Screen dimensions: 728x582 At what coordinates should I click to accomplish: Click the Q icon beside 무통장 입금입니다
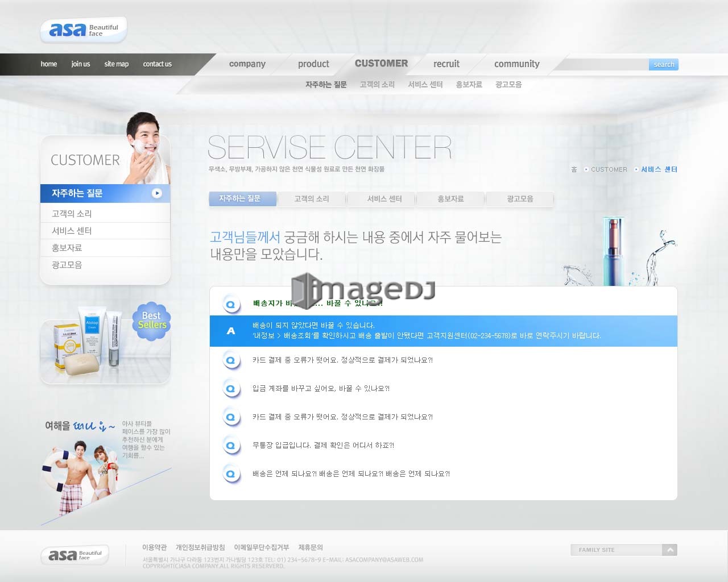(x=231, y=446)
